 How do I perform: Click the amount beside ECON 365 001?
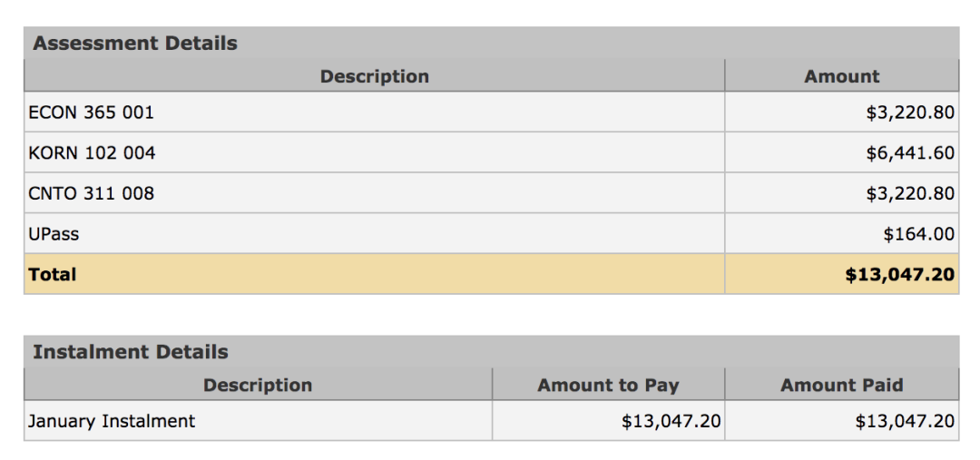[x=909, y=113]
